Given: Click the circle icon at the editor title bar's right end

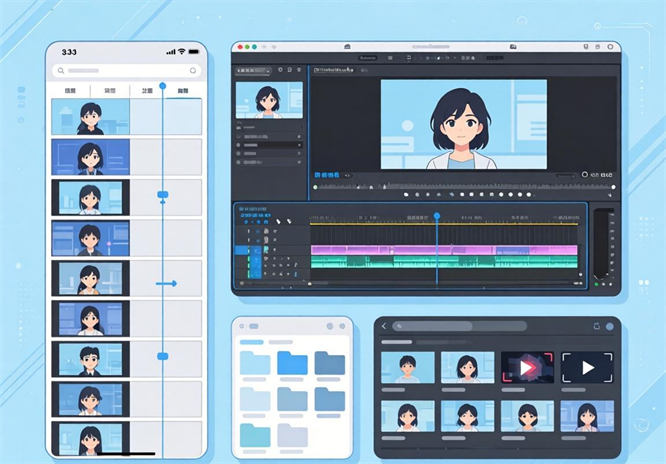Looking at the screenshot, I should point(610,47).
